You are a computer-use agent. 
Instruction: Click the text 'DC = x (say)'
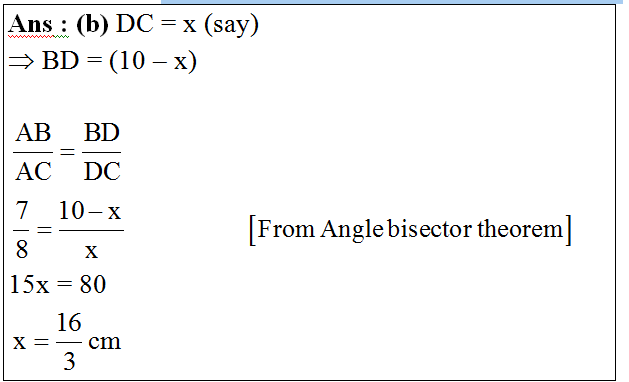pyautogui.click(x=187, y=24)
